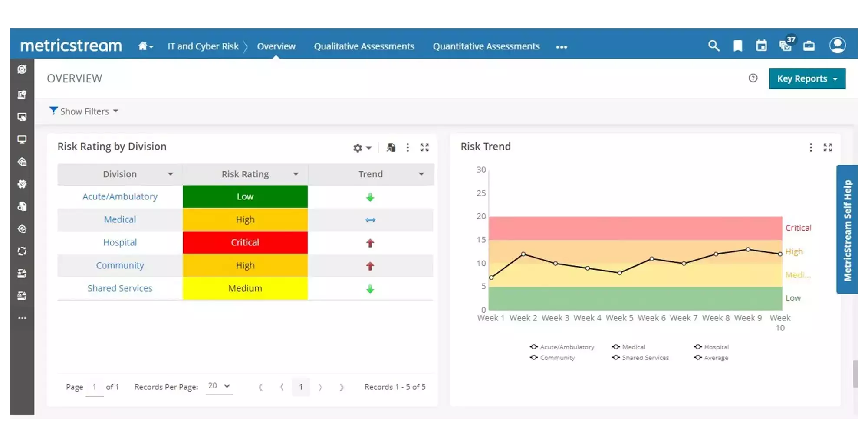Viewport: 868px width, 447px height.
Task: Open kebab menu of Risk Trend panel
Action: pyautogui.click(x=811, y=147)
